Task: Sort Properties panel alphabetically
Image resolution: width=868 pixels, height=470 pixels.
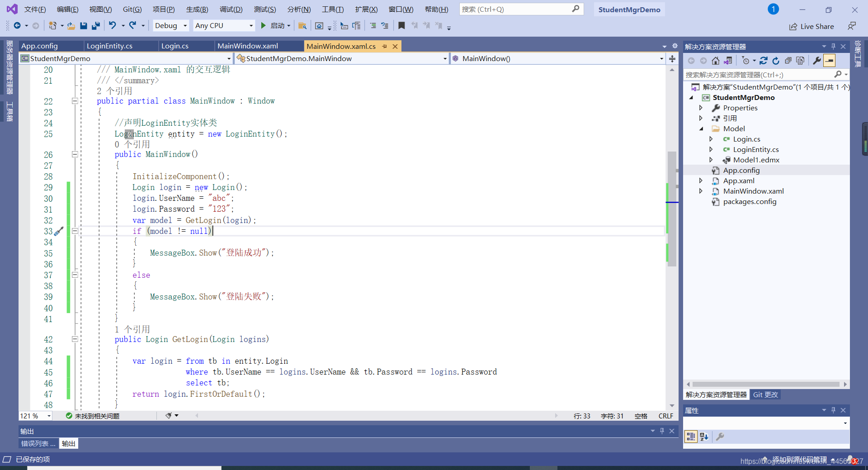Action: pyautogui.click(x=704, y=437)
